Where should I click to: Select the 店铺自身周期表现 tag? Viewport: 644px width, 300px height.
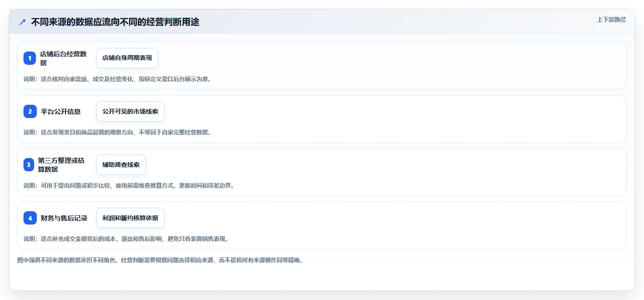pyautogui.click(x=127, y=58)
